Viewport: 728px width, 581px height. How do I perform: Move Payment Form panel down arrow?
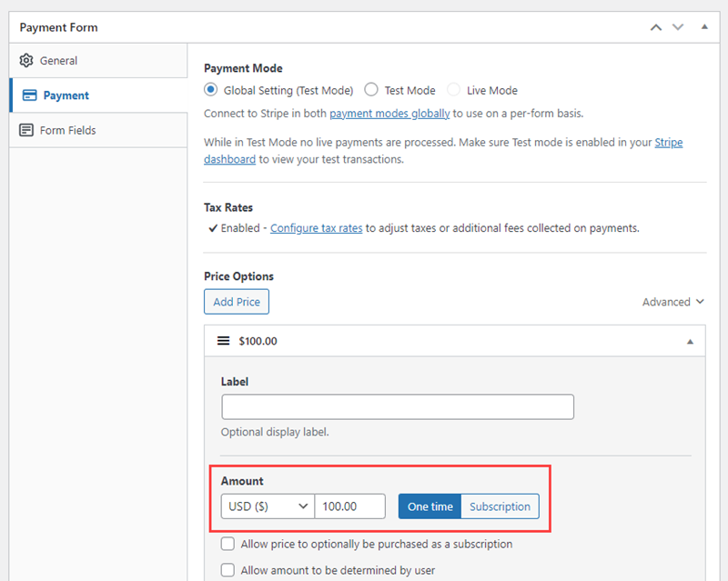click(x=678, y=27)
